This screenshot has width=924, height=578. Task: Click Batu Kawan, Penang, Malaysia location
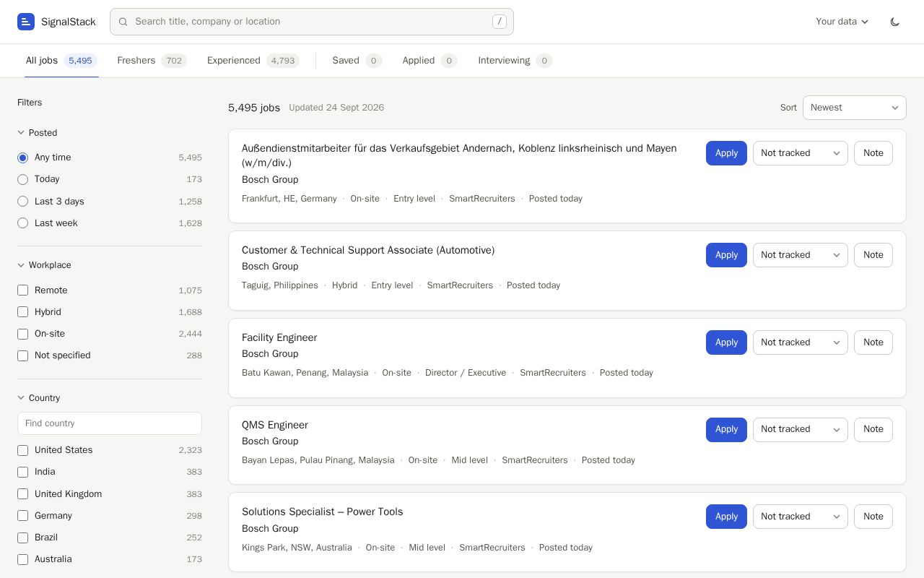305,373
